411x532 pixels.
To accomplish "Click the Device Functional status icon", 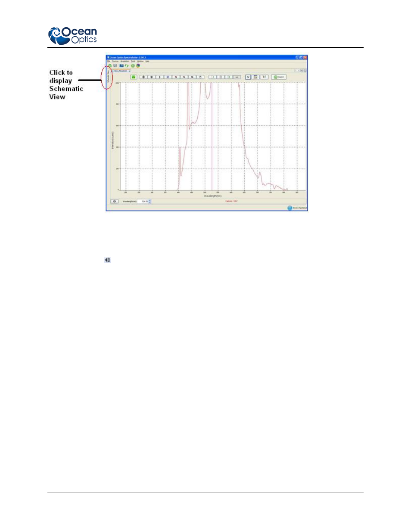I will click(x=290, y=208).
